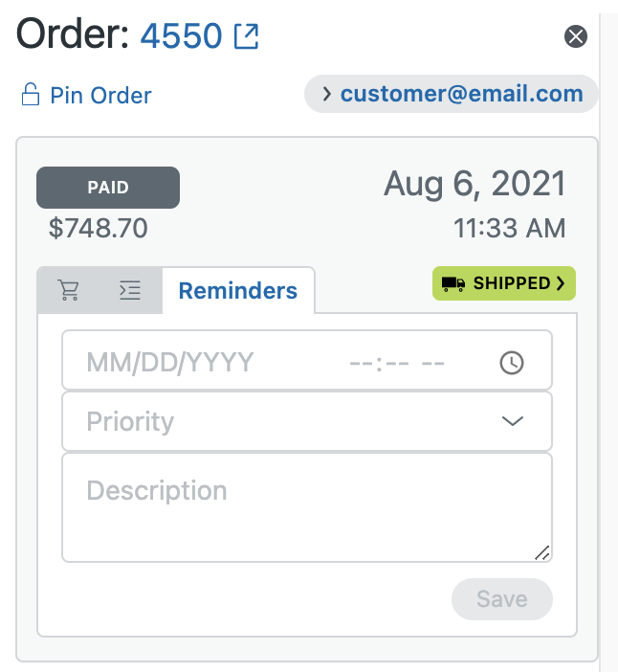Select the Reminders tab
This screenshot has width=618, height=672.
point(238,291)
